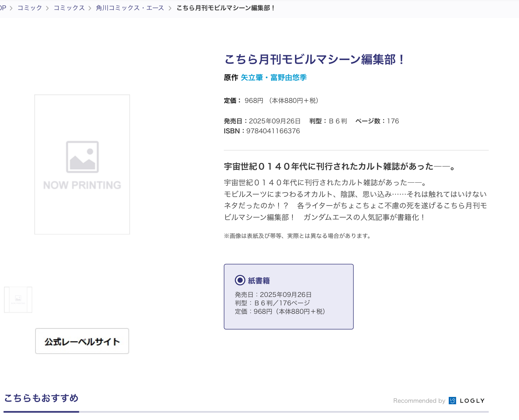This screenshot has height=420, width=519.
Task: Go to 角川コミックス・エース breadcrumb
Action: 130,8
